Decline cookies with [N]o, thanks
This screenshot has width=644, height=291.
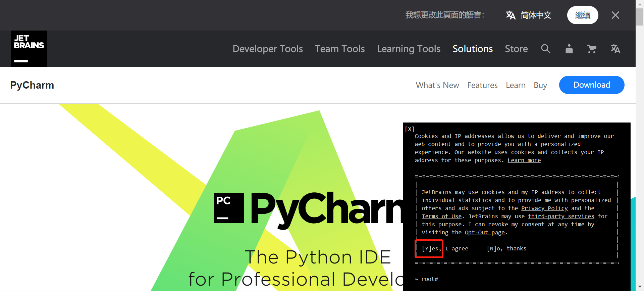click(x=506, y=248)
